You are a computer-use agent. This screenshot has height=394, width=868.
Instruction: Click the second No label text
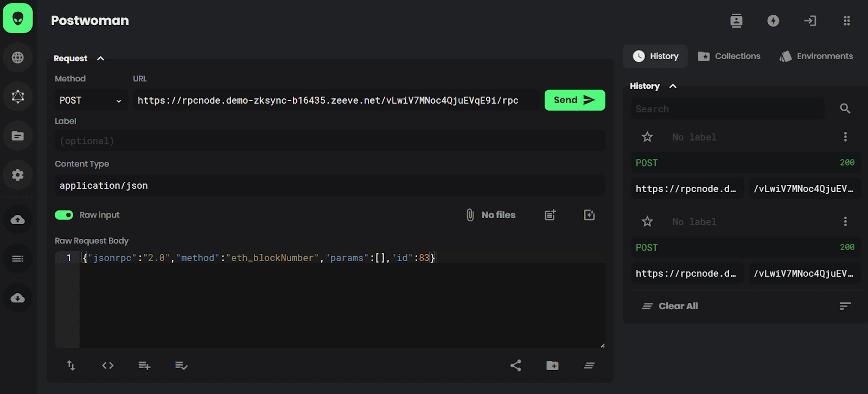[694, 222]
